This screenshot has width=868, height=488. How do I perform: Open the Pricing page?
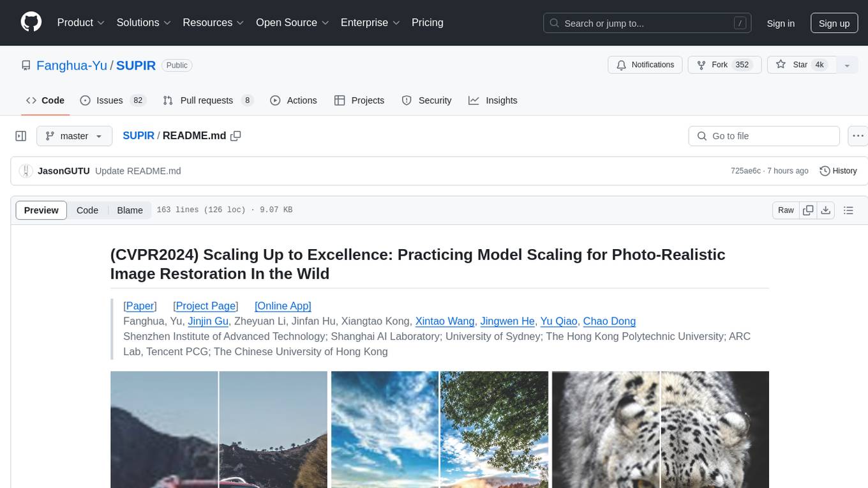click(428, 22)
